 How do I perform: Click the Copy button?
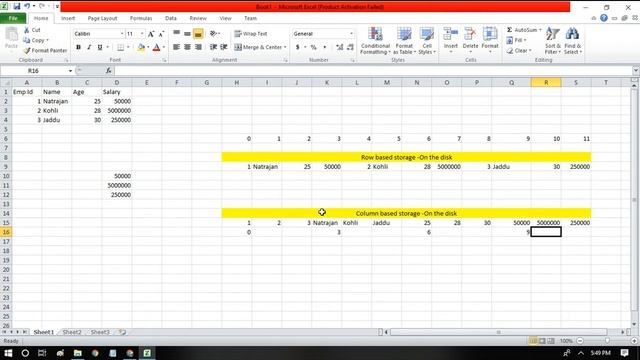point(36,40)
